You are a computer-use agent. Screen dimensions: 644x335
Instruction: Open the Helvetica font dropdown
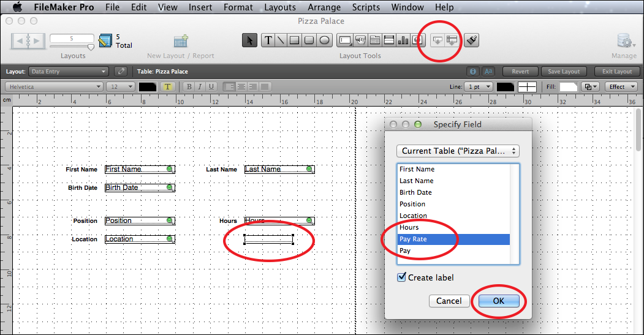click(54, 86)
